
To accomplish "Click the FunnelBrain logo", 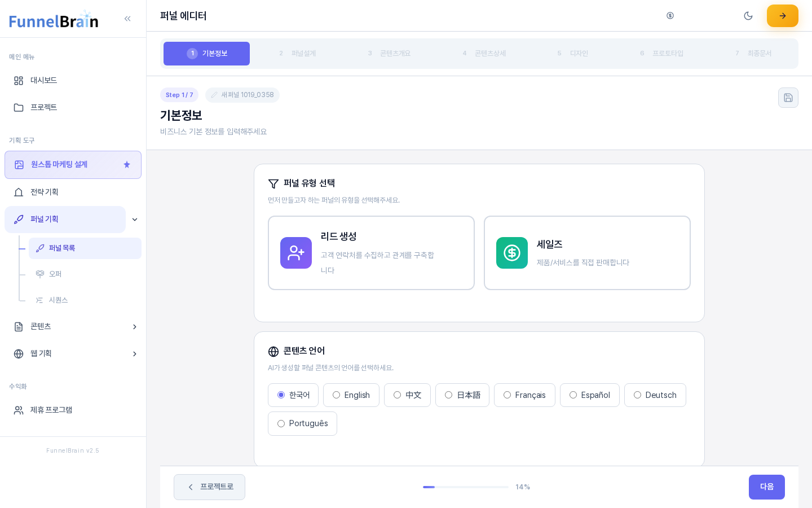I will coord(54,20).
